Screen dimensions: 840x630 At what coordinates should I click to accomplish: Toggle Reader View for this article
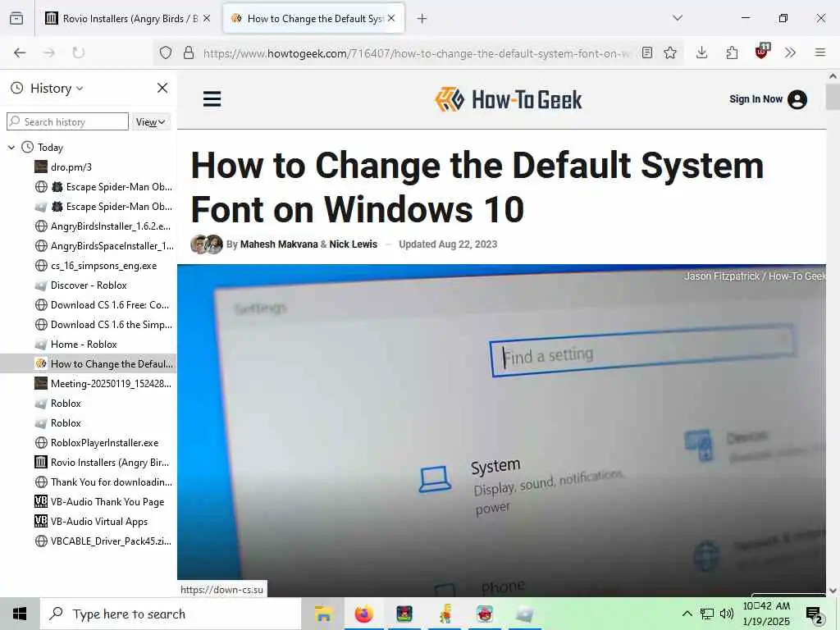(647, 52)
